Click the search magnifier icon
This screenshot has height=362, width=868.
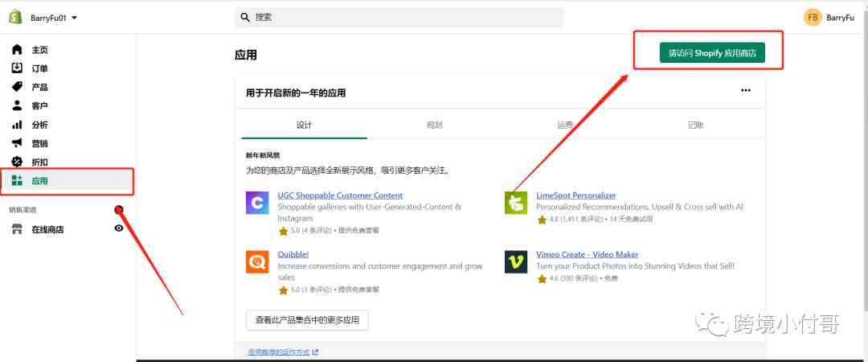tap(245, 18)
